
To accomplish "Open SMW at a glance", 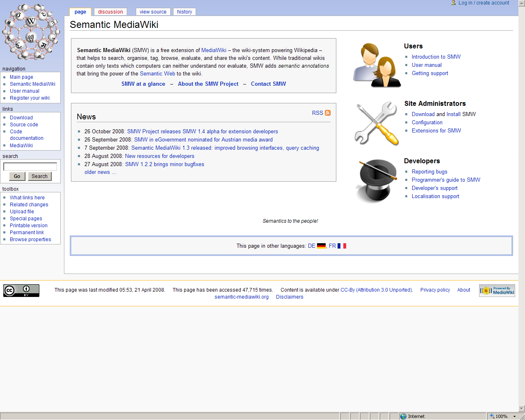I will (x=143, y=84).
